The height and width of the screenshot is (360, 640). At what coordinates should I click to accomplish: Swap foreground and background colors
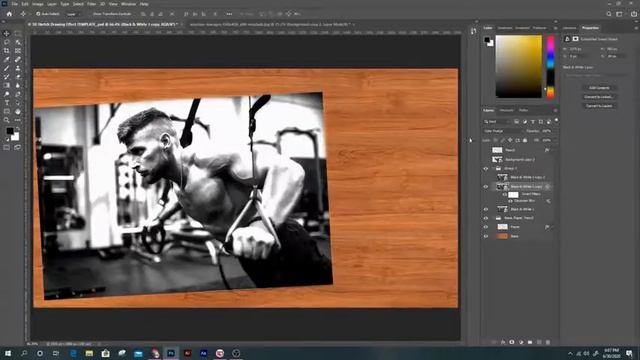(x=18, y=129)
